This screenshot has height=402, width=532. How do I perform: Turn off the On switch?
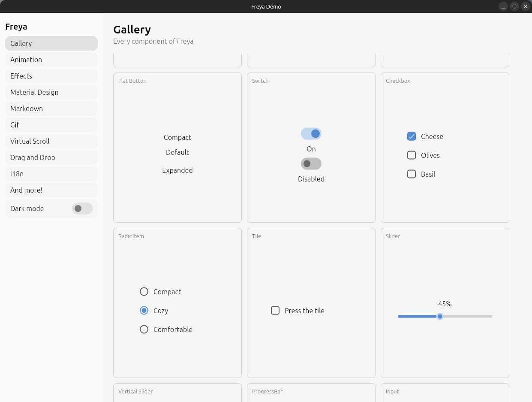311,133
